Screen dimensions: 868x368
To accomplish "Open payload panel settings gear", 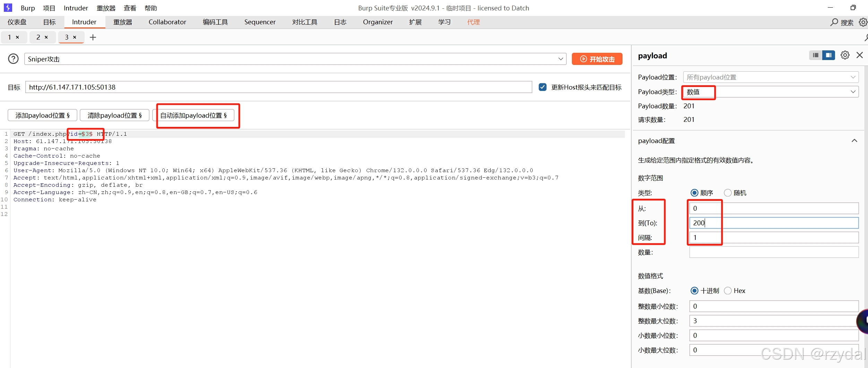I will (845, 55).
